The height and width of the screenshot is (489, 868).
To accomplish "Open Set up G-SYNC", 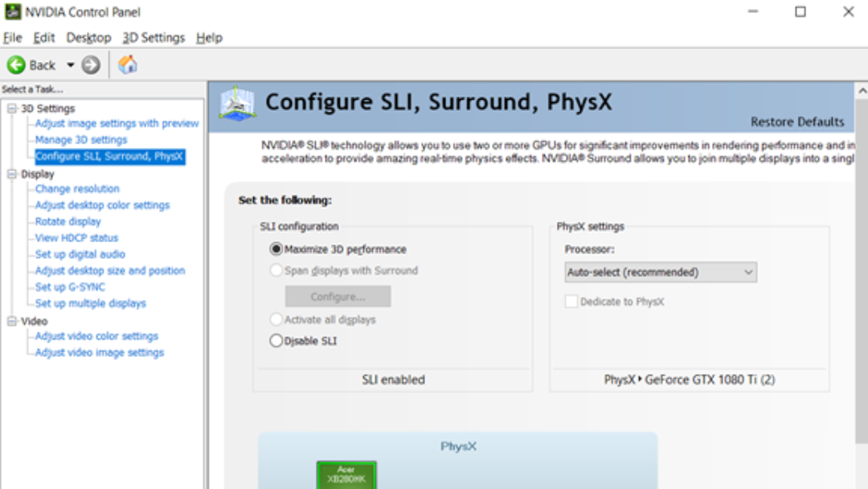I will (x=70, y=287).
